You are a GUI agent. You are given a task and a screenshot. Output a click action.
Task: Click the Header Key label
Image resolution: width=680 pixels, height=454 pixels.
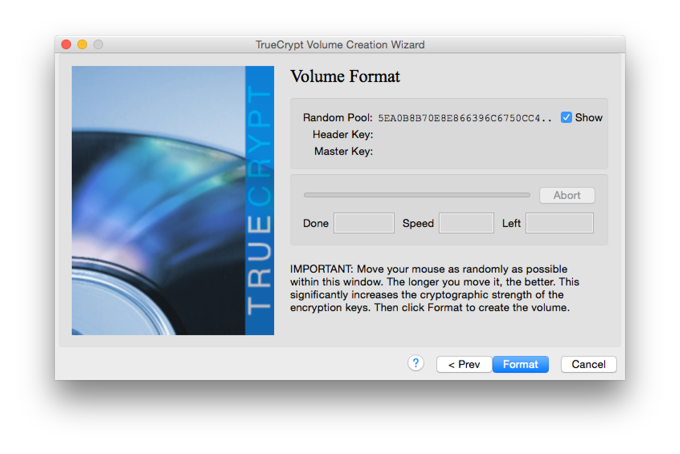click(x=343, y=134)
